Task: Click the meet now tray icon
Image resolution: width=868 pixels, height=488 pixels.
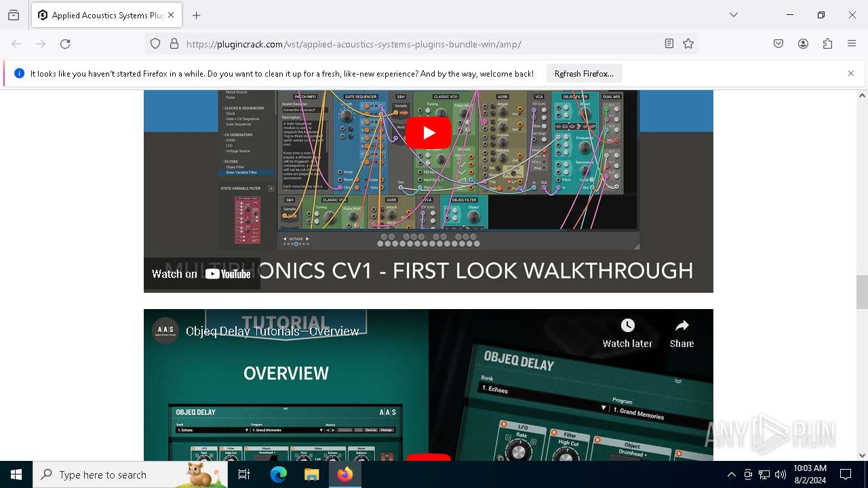Action: 748,474
